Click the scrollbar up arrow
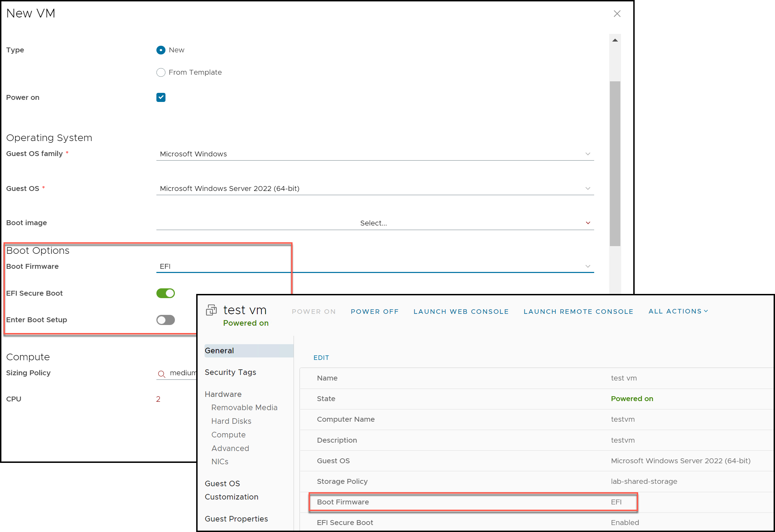Screen dimensions: 775x532 (x=615, y=40)
